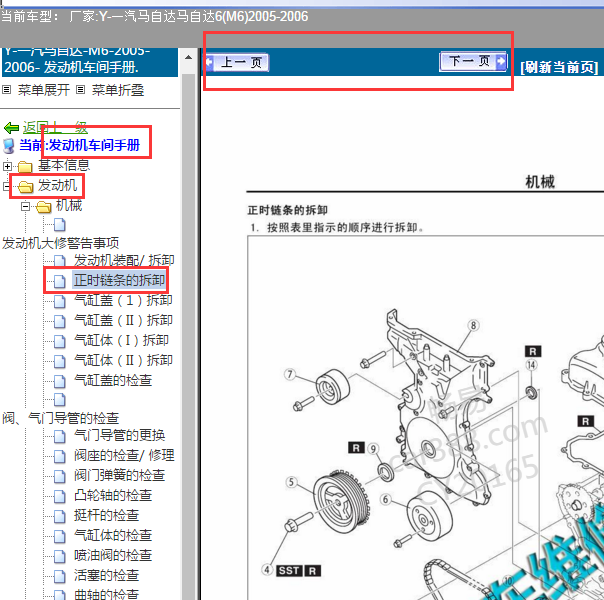Open 凸轮轴的检查 page
Image resolution: width=604 pixels, height=600 pixels.
pyautogui.click(x=113, y=495)
